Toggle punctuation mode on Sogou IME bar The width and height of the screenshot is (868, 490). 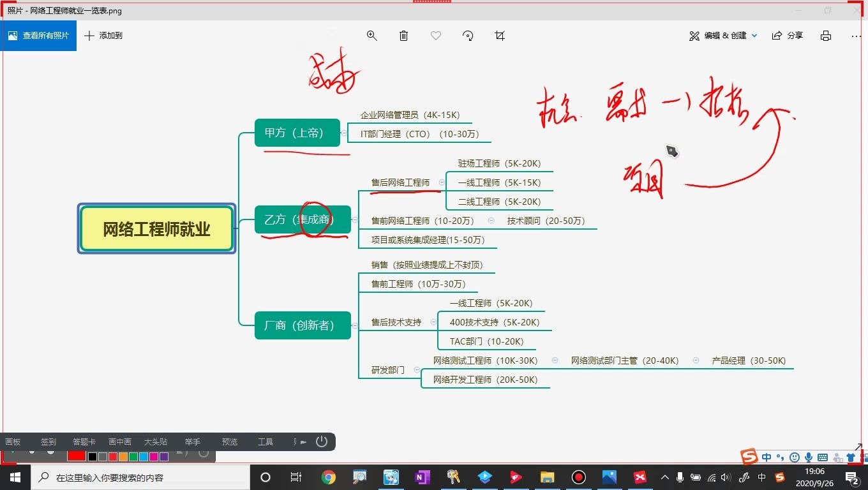tap(781, 457)
